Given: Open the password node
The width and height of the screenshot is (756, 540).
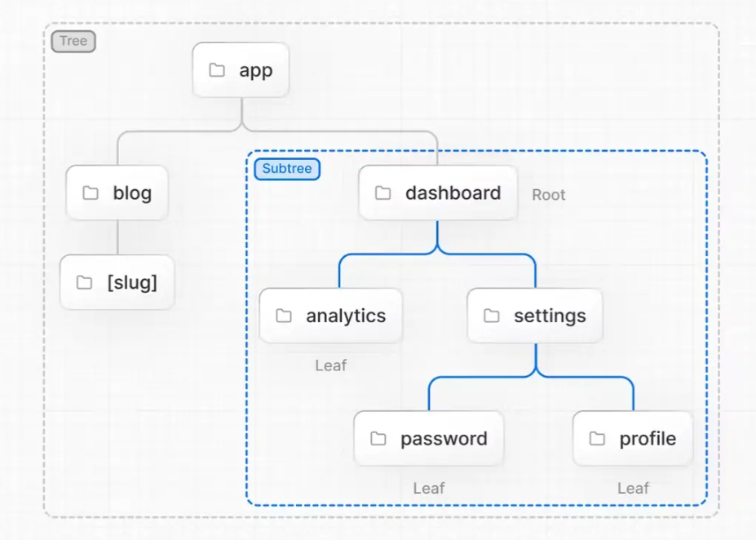Looking at the screenshot, I should pyautogui.click(x=429, y=439).
